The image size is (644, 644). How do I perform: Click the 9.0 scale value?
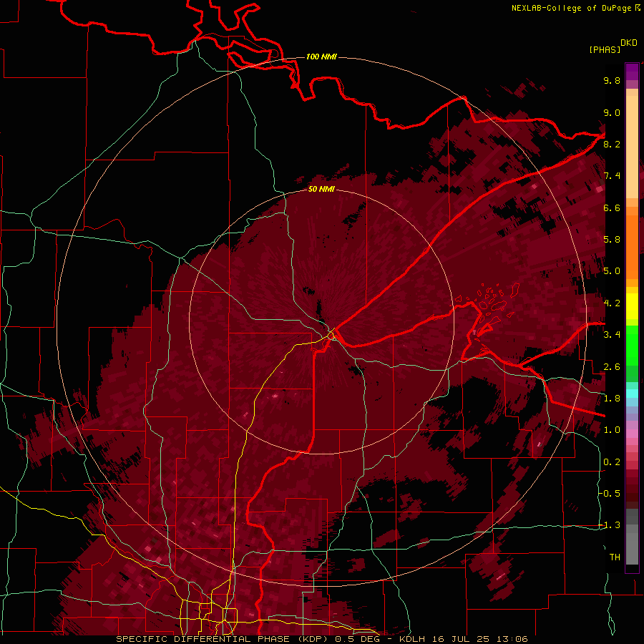(612, 112)
